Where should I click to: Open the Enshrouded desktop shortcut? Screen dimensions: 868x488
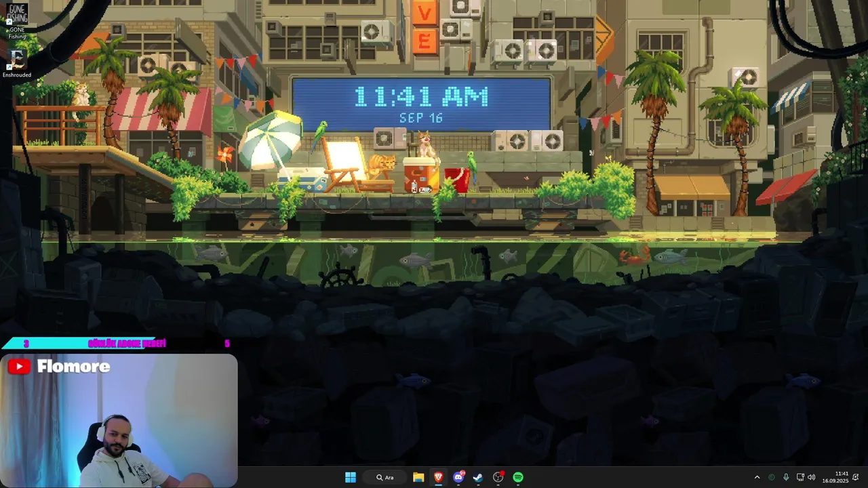coord(17,64)
